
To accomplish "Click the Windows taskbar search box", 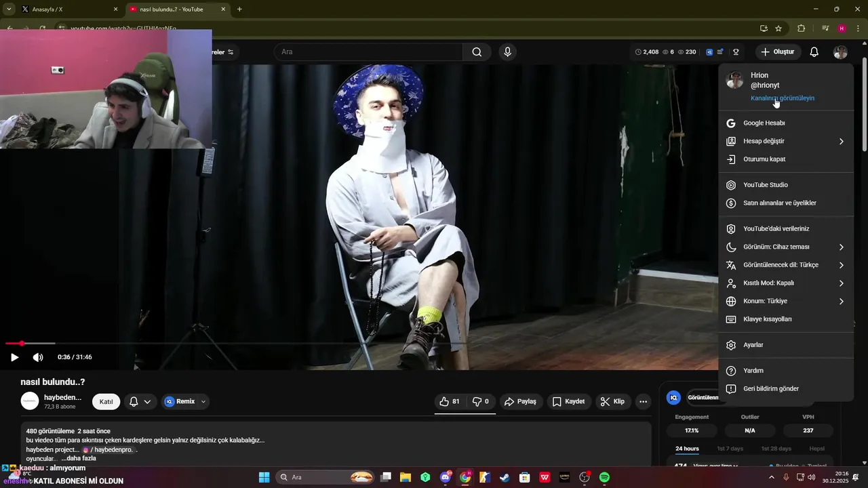I will (x=326, y=477).
